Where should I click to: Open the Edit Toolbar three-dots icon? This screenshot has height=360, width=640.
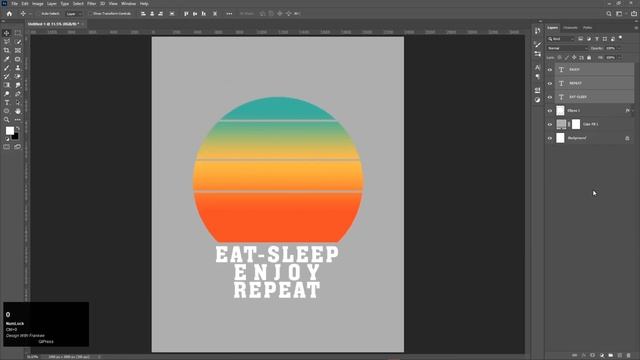coord(18,120)
